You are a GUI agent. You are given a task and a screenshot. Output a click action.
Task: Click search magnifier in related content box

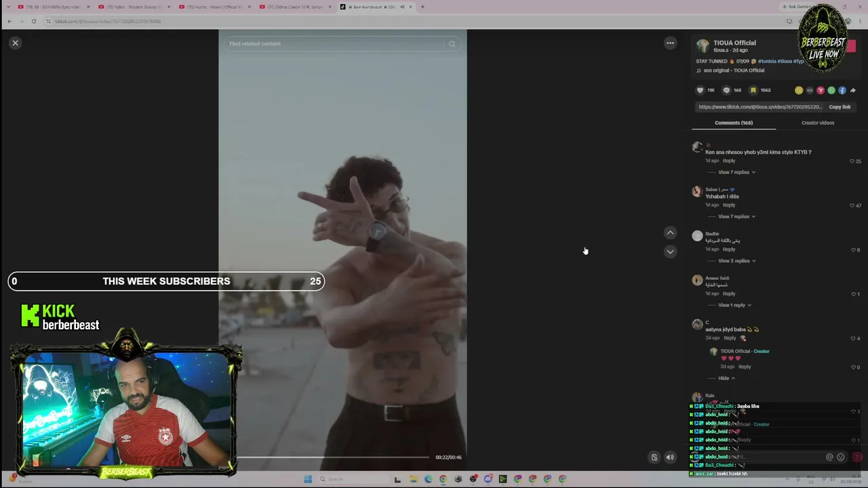(452, 44)
